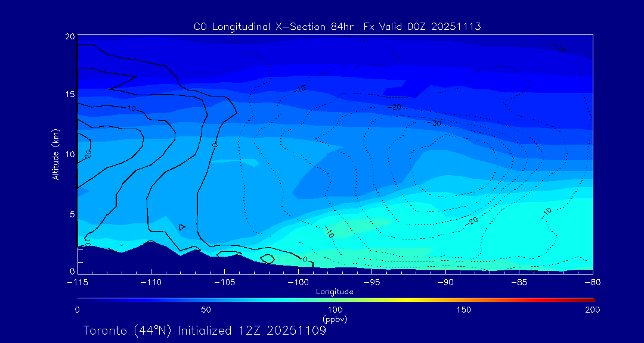Select the 50 label under the colorbar
Screen dimensions: 644x343
tap(206, 310)
